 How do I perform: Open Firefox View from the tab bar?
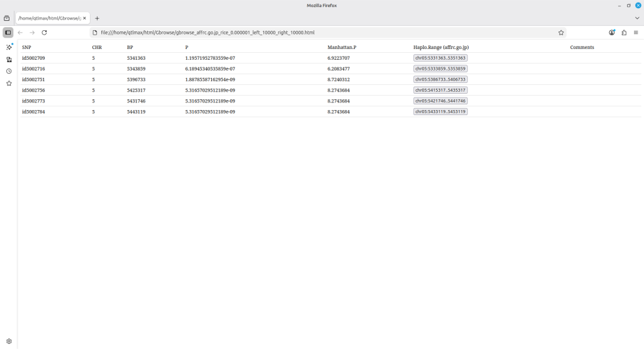pyautogui.click(x=7, y=18)
